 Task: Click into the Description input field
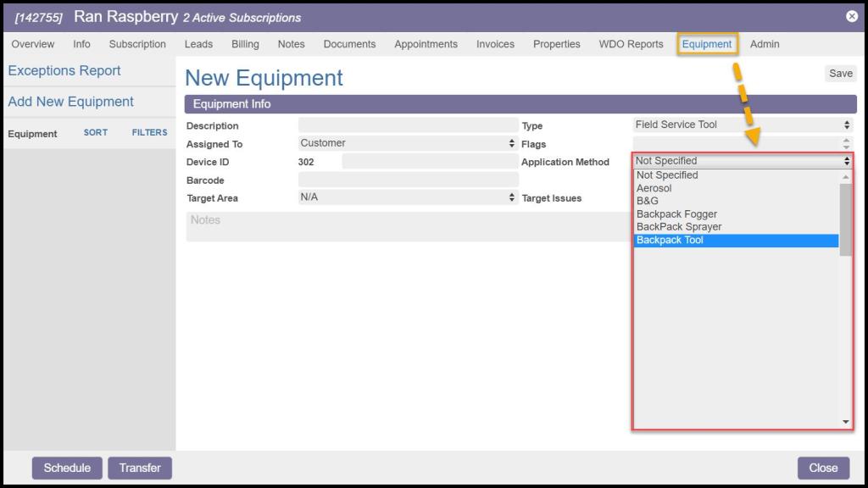click(408, 125)
